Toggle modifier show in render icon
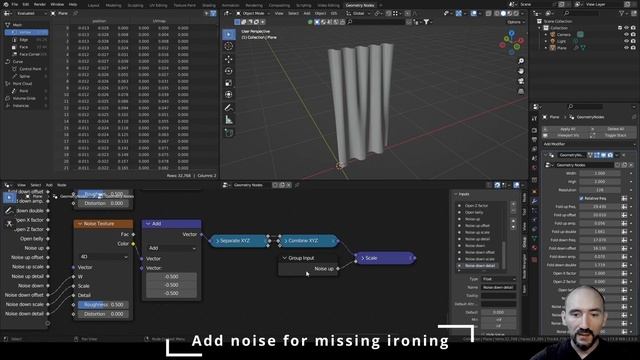The height and width of the screenshot is (360, 640). [610, 155]
